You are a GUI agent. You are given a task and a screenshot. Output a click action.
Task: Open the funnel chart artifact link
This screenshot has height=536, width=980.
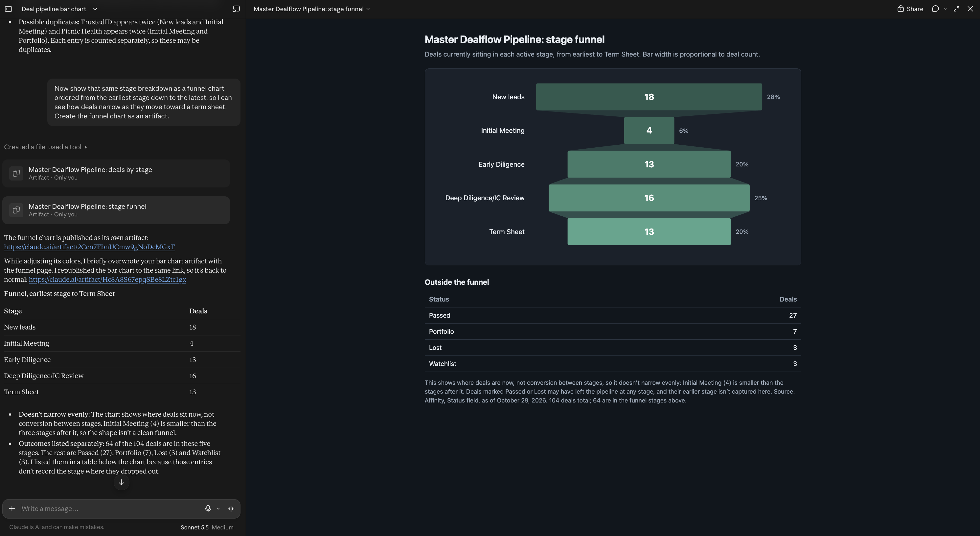(89, 247)
